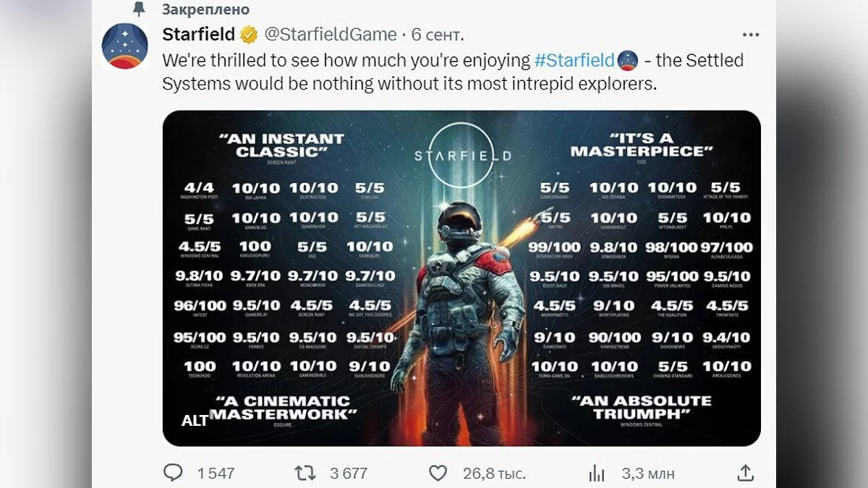Open the view analytics bar chart icon
This screenshot has height=488, width=868.
pos(597,473)
